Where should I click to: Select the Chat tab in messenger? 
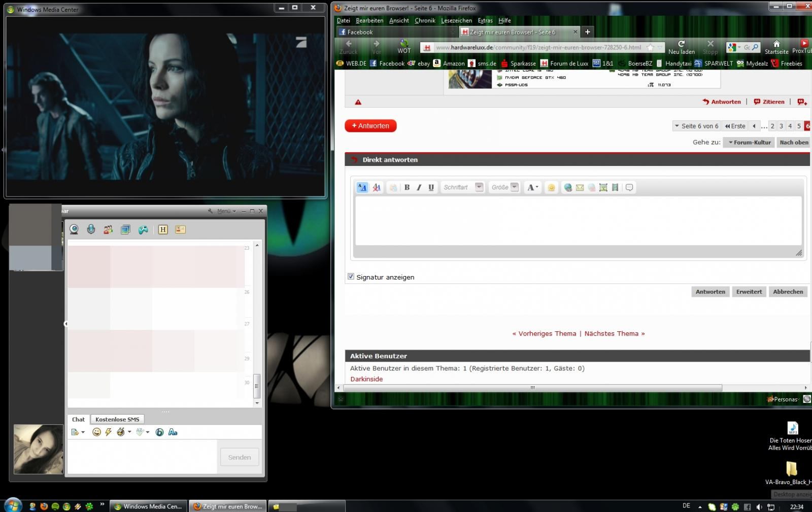[78, 419]
